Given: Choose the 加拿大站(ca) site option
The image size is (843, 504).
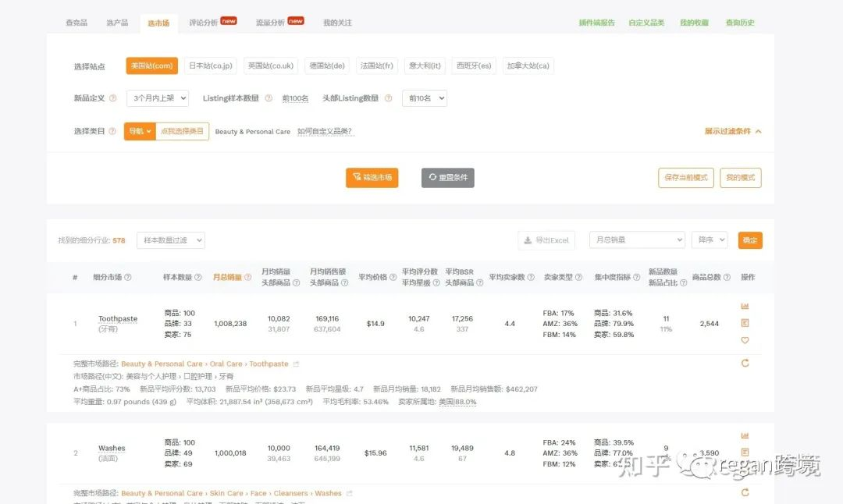Looking at the screenshot, I should click(528, 66).
